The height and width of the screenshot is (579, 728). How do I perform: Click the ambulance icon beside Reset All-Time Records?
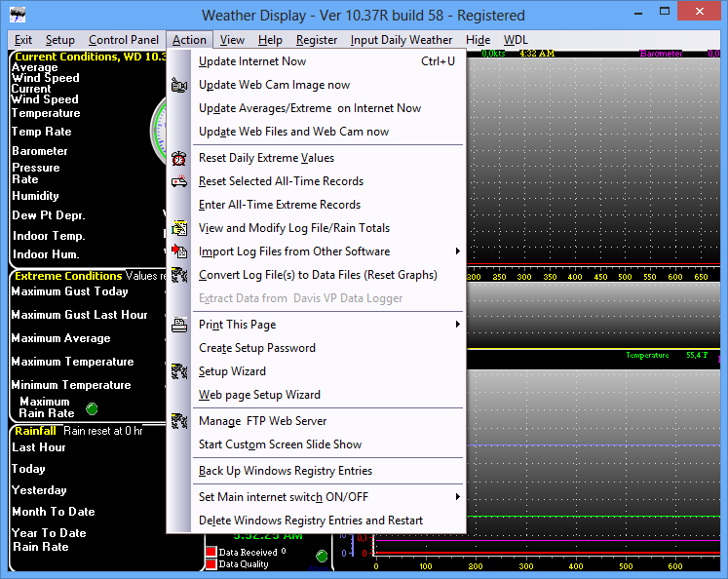coord(178,181)
